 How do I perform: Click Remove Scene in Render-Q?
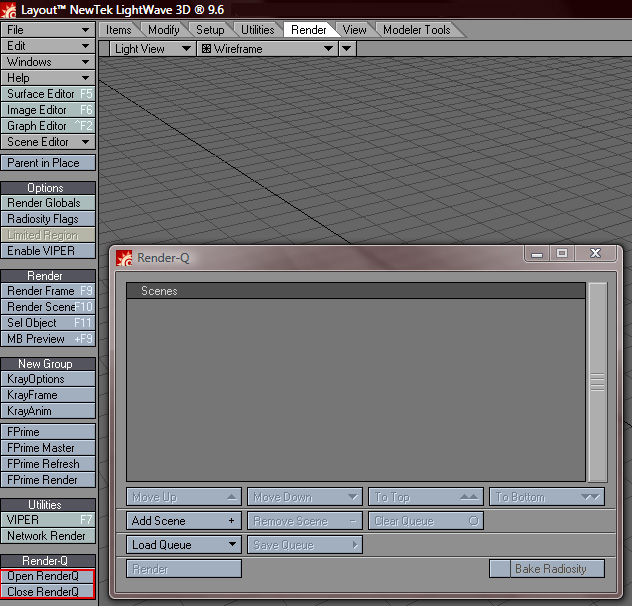(x=305, y=521)
